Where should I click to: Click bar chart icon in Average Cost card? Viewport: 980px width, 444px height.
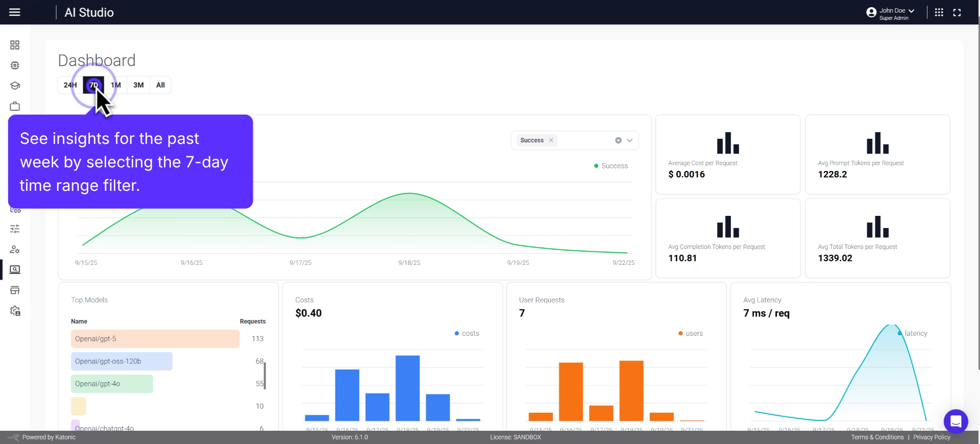[728, 143]
